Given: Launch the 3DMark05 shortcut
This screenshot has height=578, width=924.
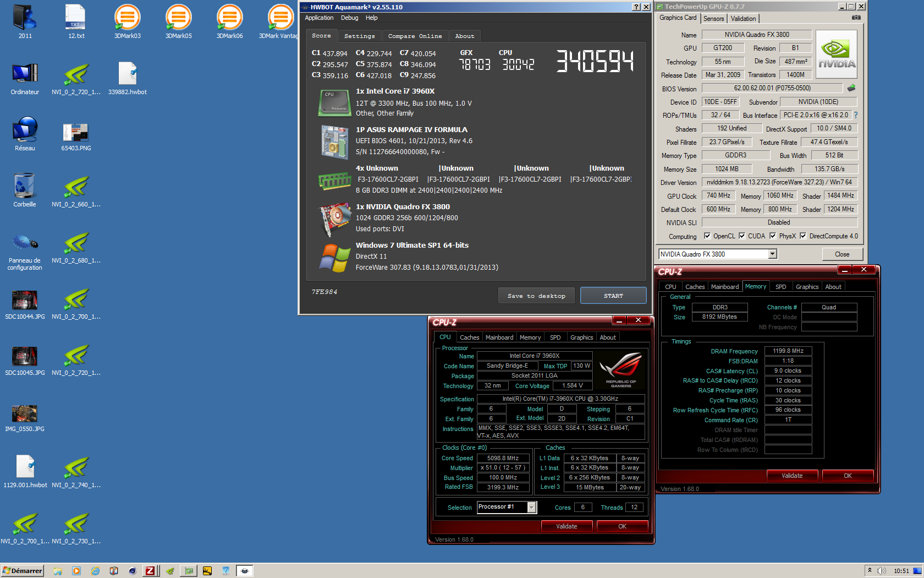Looking at the screenshot, I should pyautogui.click(x=178, y=22).
